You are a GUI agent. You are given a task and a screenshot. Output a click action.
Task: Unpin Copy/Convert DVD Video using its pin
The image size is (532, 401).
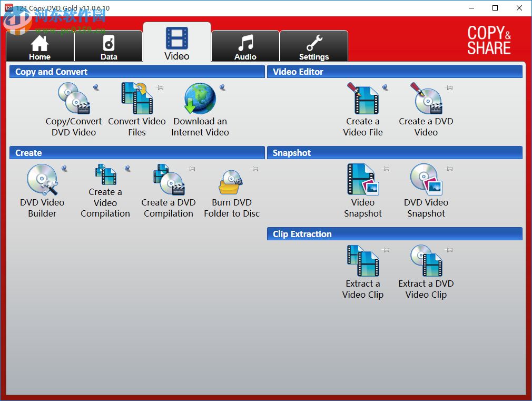pos(96,87)
